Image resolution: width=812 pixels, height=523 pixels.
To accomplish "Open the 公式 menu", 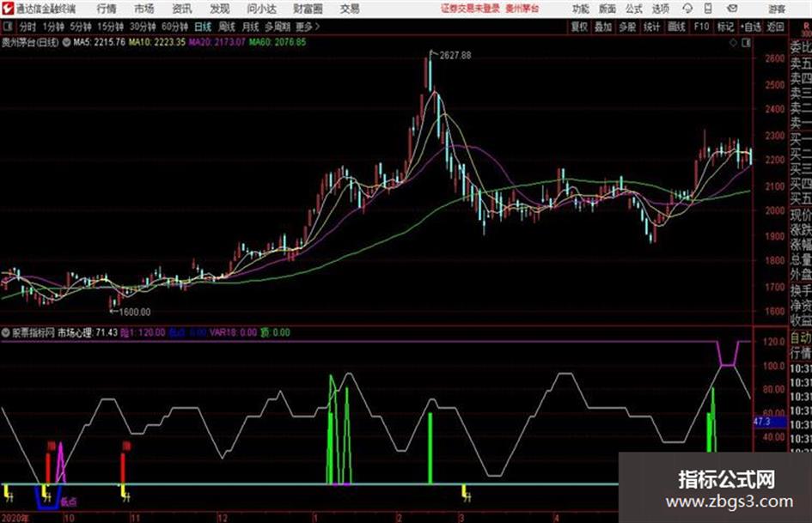I will [x=634, y=9].
